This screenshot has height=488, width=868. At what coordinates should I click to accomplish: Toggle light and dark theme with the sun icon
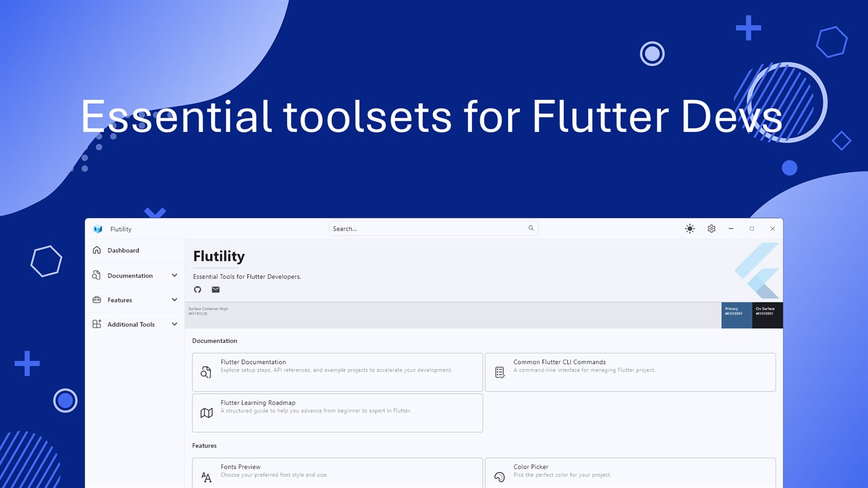(x=689, y=228)
